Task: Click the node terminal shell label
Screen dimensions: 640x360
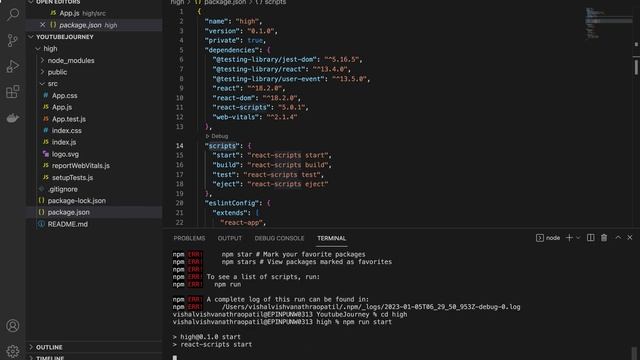Action: (548, 238)
